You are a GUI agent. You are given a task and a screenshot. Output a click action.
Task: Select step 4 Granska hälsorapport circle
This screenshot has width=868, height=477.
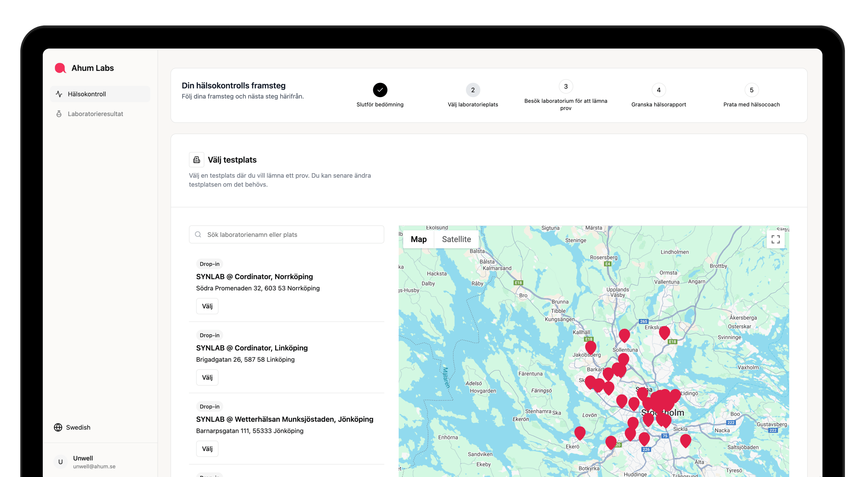tap(659, 90)
